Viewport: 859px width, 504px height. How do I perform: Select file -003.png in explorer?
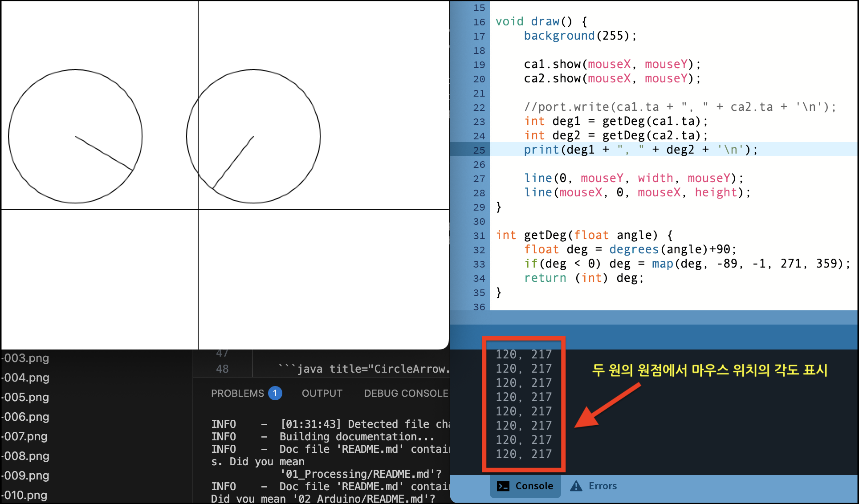coord(26,358)
